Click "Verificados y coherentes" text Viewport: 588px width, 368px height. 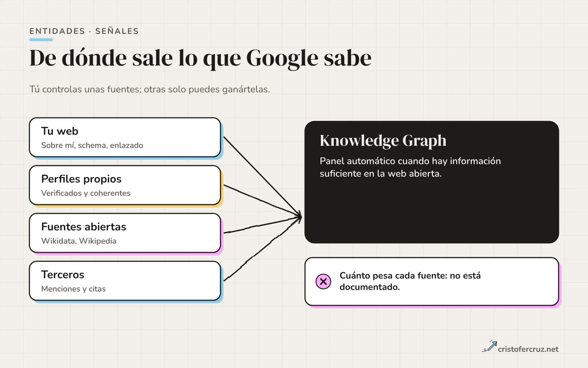tap(86, 193)
